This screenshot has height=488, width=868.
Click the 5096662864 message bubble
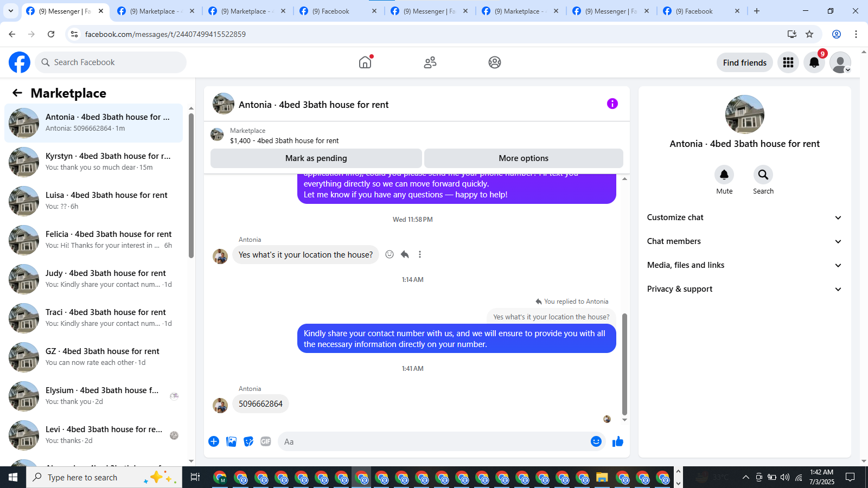[260, 404]
